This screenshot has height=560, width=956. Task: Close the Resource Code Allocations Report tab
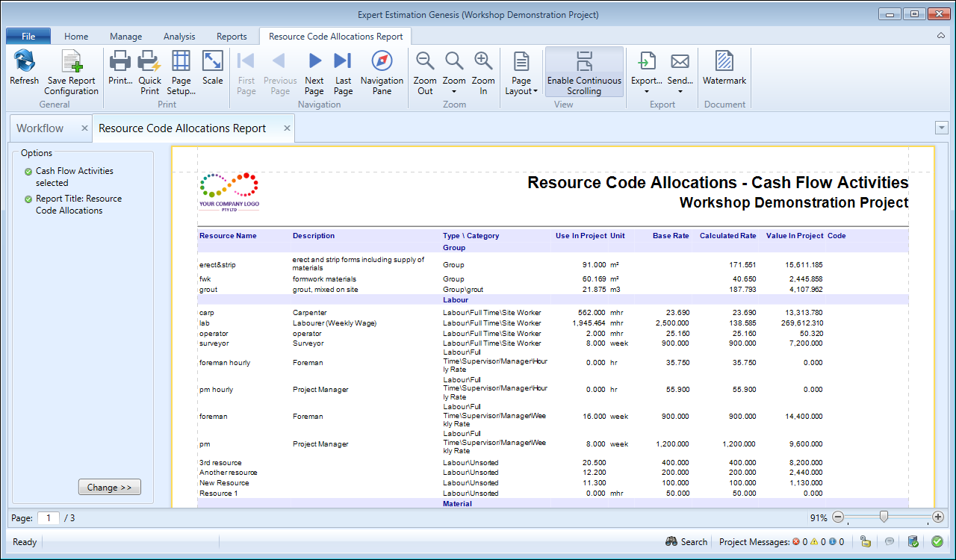coord(287,128)
